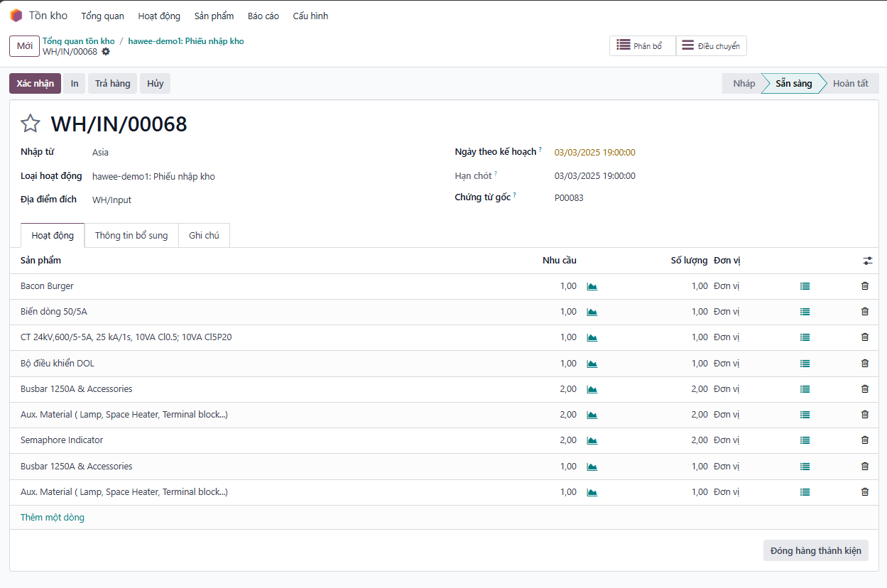Open the Cấu hình menu

pyautogui.click(x=310, y=16)
